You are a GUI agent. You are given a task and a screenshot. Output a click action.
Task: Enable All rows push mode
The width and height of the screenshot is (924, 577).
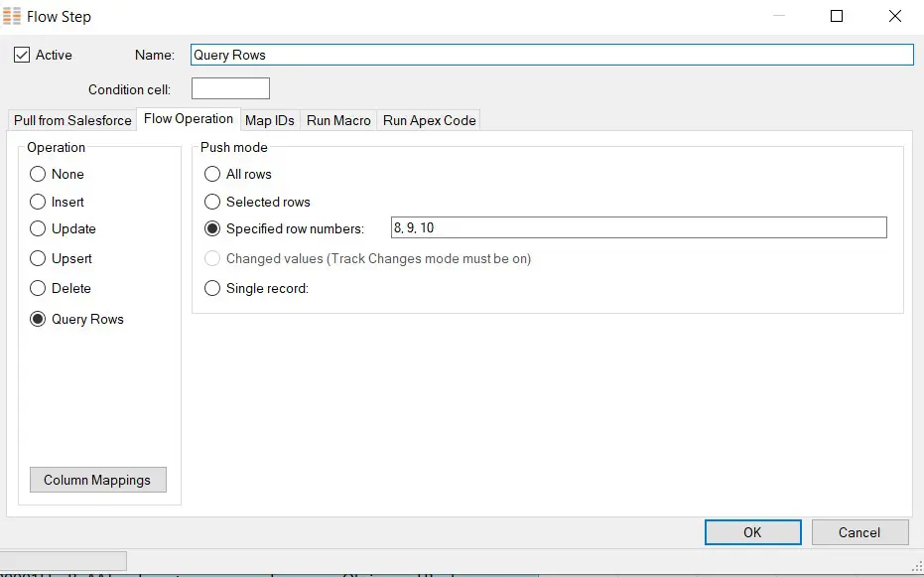click(210, 174)
